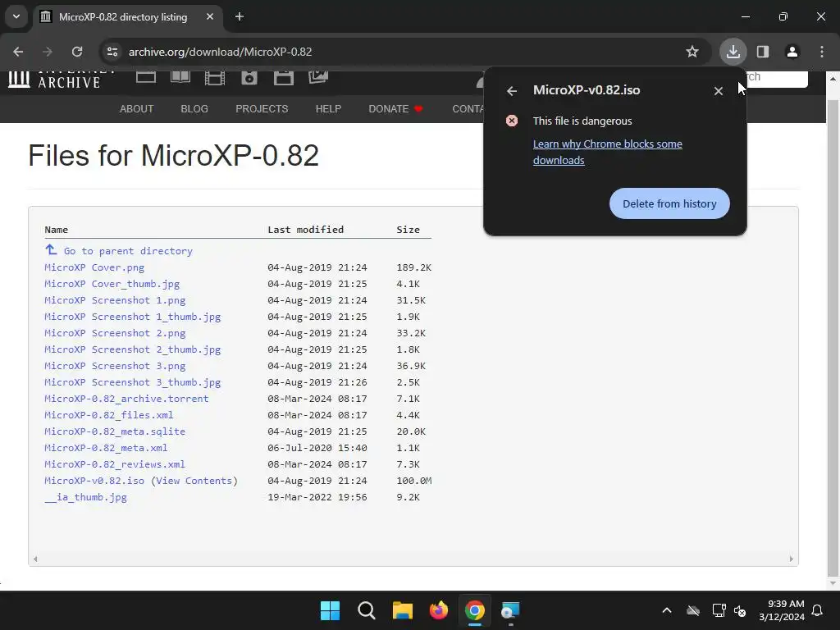
Task: Open the Texts book icon
Action: [x=180, y=77]
